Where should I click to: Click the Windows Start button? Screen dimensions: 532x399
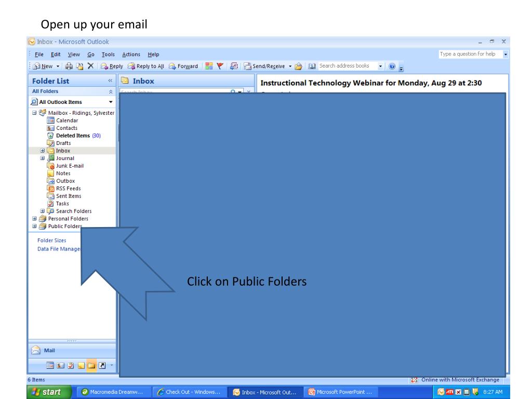pyautogui.click(x=49, y=392)
